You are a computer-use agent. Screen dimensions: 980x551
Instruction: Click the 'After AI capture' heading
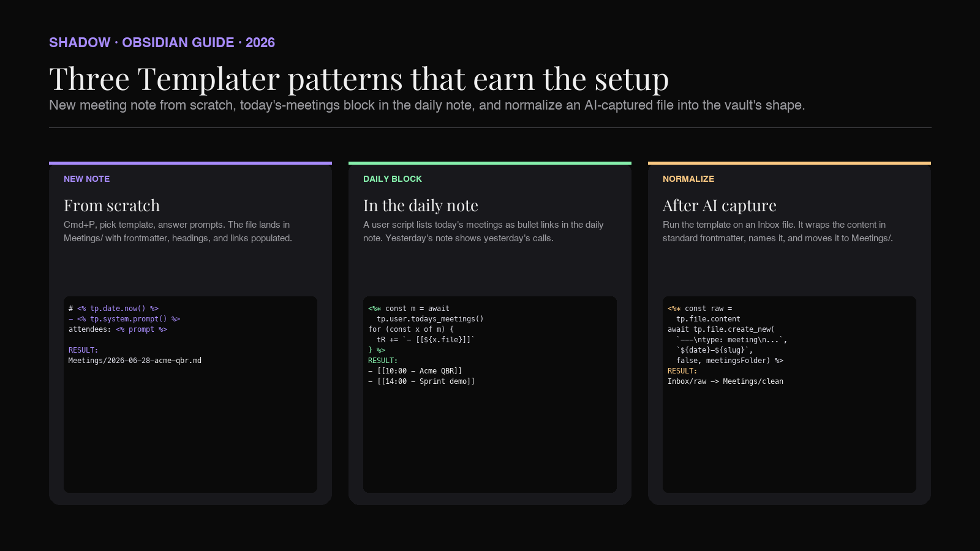point(720,205)
